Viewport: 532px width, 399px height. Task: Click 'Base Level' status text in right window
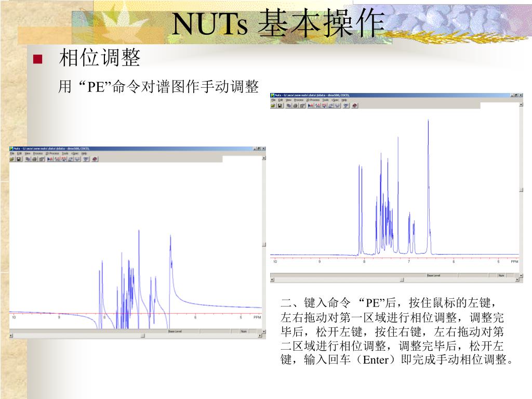[434, 275]
